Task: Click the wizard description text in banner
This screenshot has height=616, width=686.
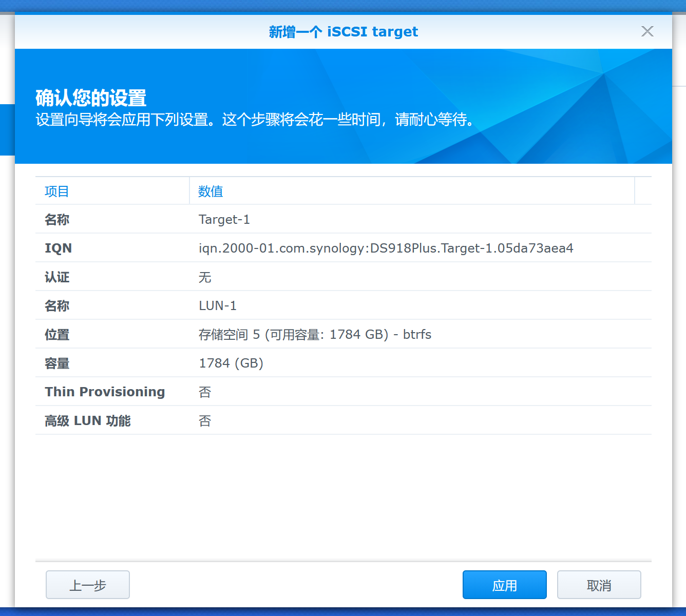Action: tap(255, 120)
